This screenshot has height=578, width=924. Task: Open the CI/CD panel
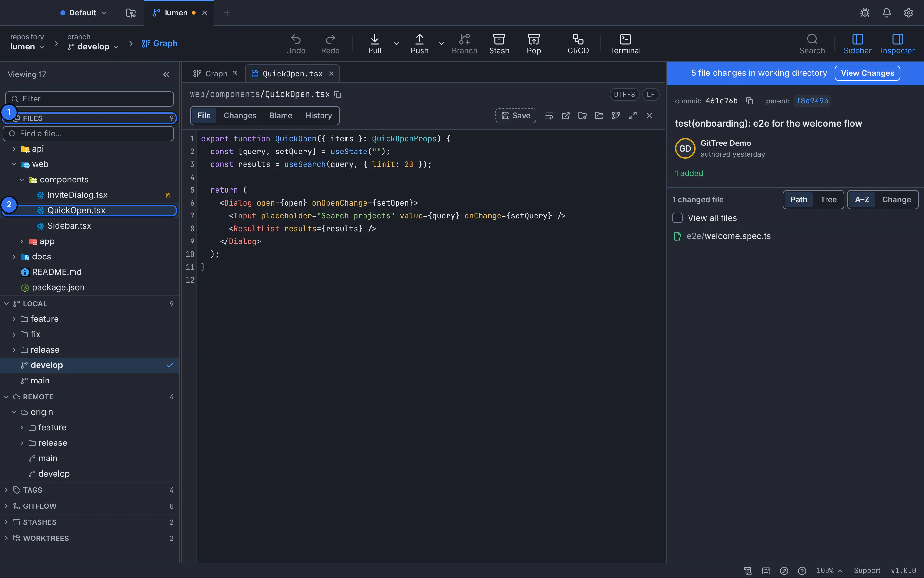tap(578, 44)
